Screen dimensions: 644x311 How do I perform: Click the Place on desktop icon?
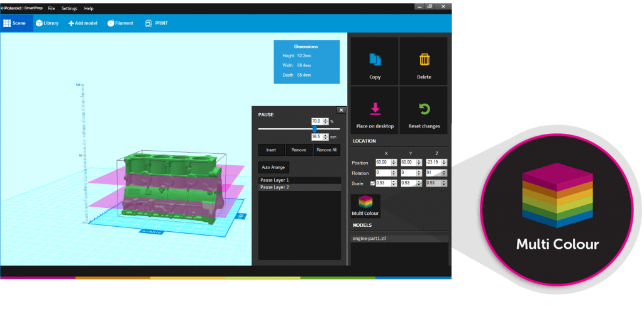tap(375, 110)
